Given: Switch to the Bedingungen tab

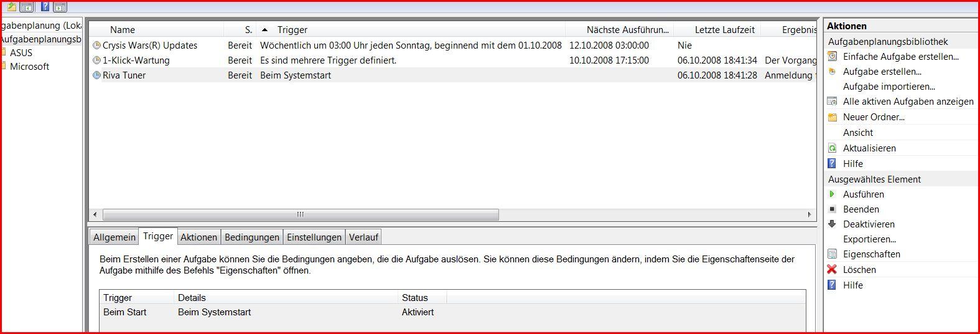Looking at the screenshot, I should (252, 237).
